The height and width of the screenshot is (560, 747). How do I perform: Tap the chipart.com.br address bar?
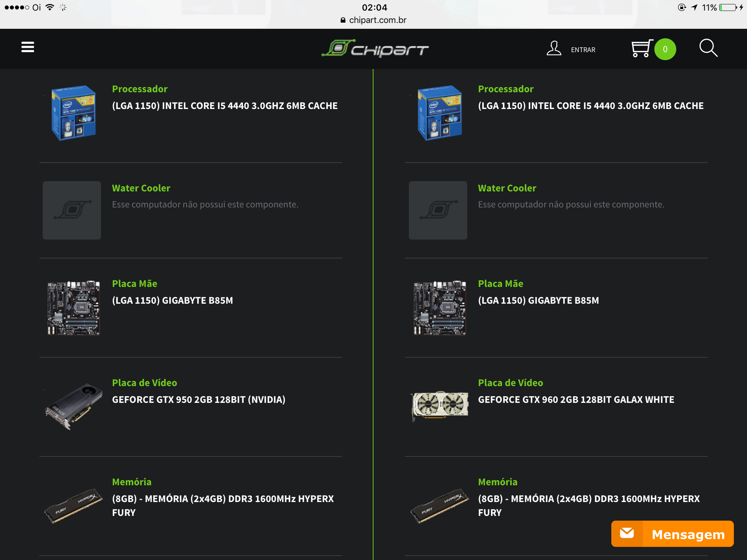point(373,20)
